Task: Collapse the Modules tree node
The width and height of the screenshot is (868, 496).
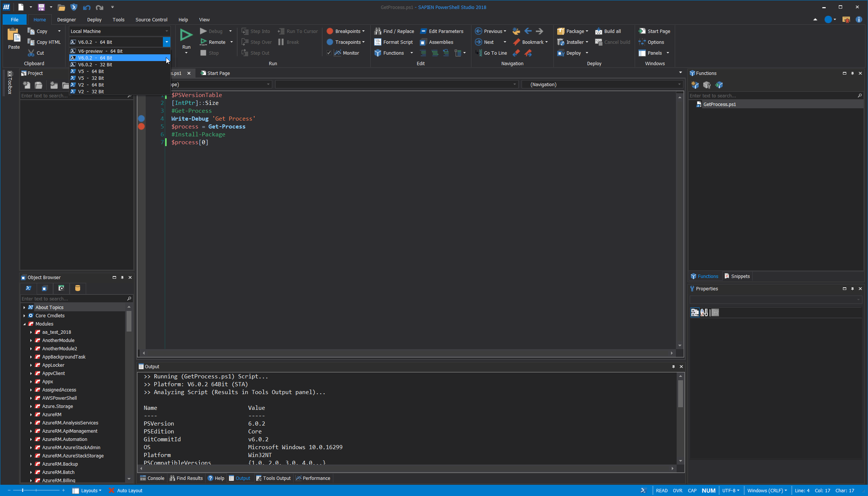Action: tap(24, 324)
